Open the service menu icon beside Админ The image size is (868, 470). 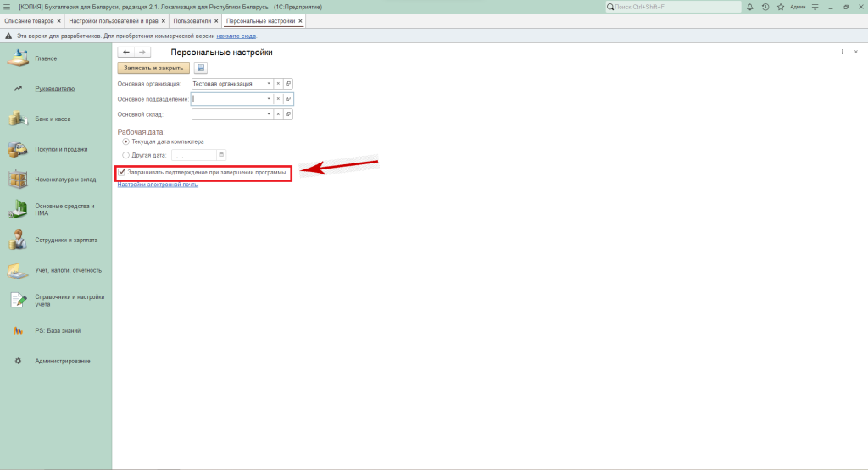tap(815, 7)
